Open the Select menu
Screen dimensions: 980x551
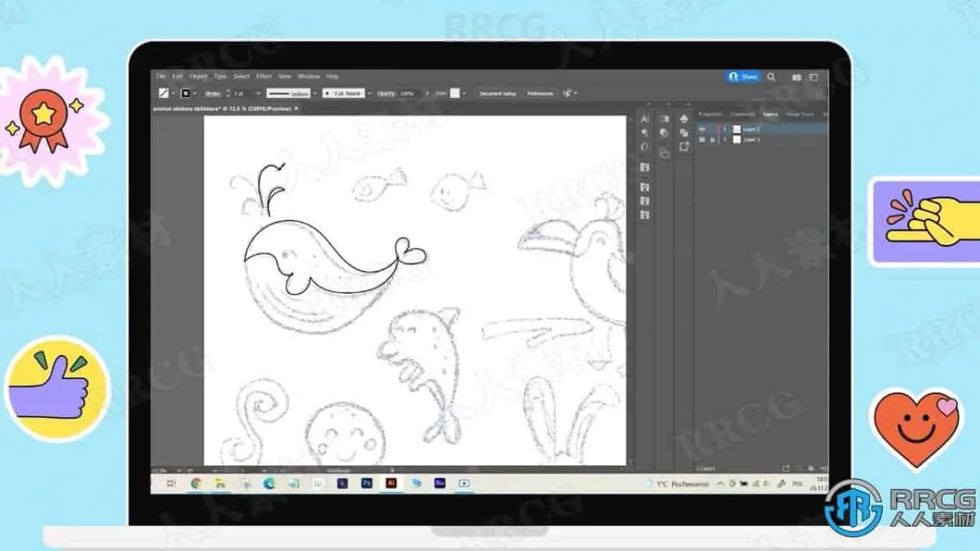242,76
